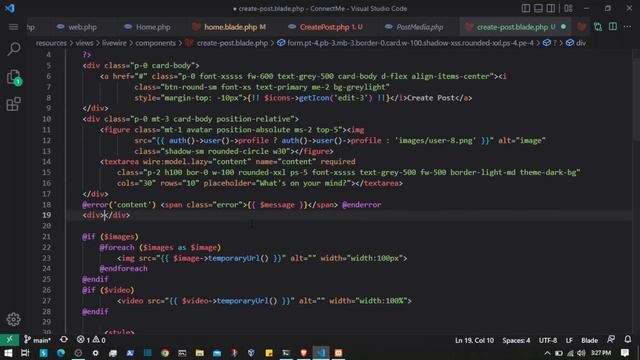Image resolution: width=640 pixels, height=360 pixels.
Task: Open Google Chrome from the taskbar
Action: 165,353
